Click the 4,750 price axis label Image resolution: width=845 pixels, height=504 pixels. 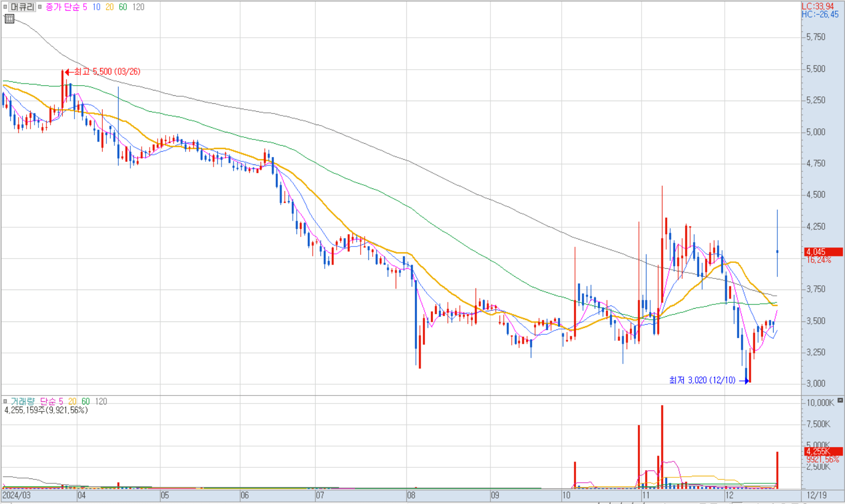click(x=816, y=163)
